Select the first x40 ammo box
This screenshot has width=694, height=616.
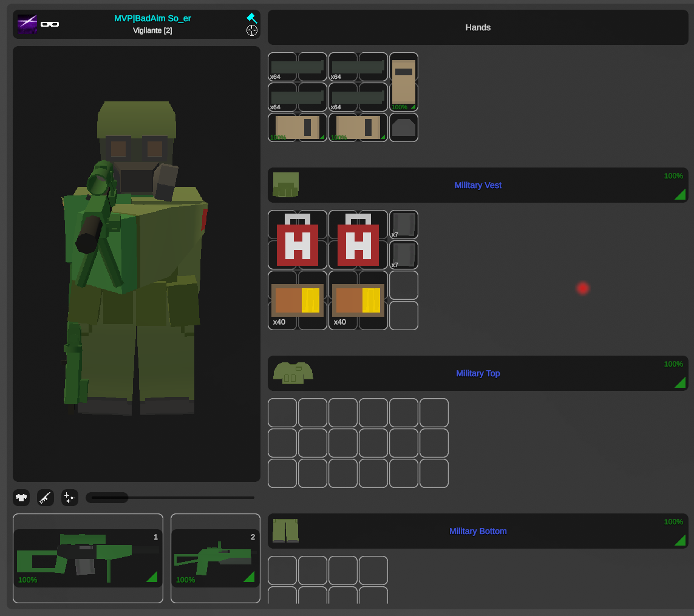point(298,300)
